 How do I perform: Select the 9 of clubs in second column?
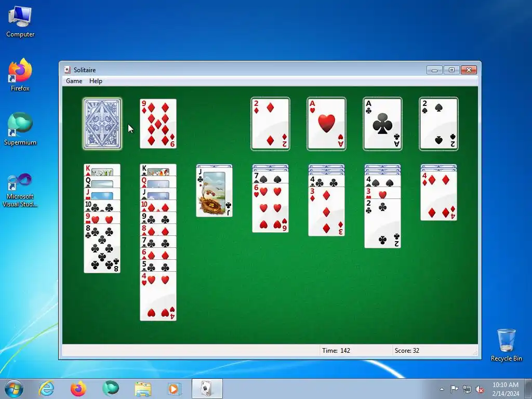pos(158,218)
